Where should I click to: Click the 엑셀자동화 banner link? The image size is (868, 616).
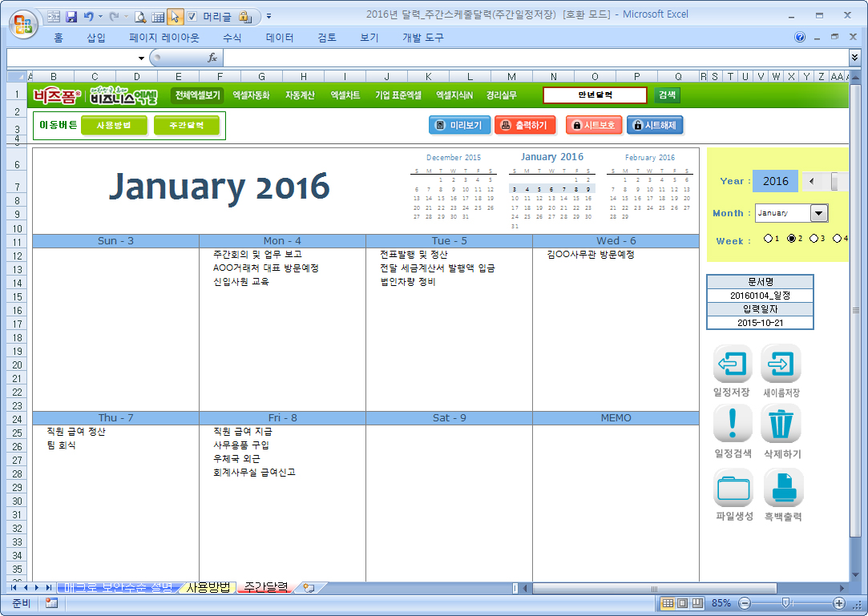pyautogui.click(x=251, y=95)
